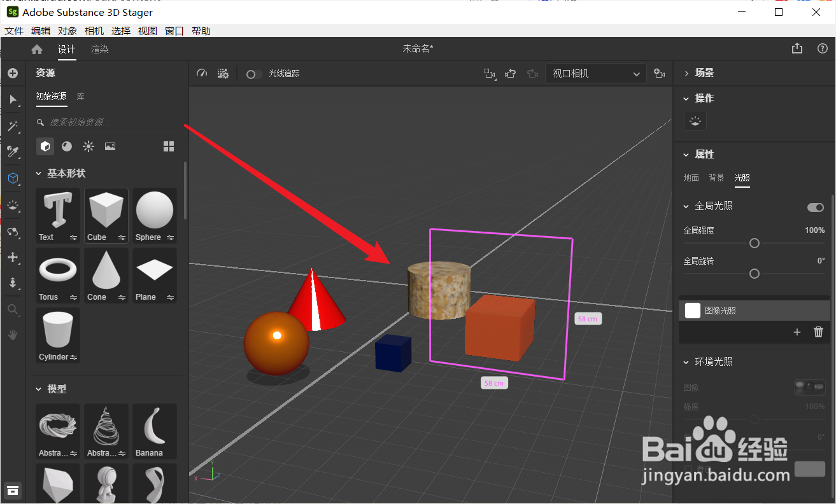Select the Plane shape thumbnail

[155, 276]
